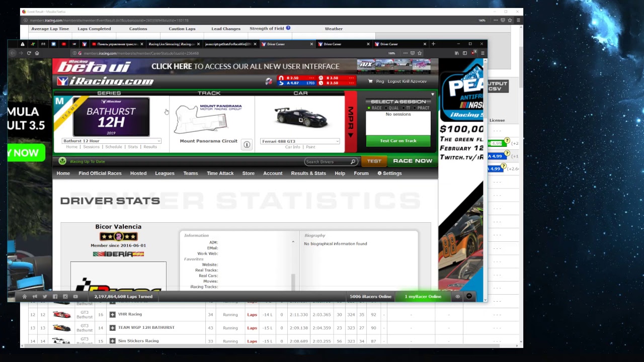Expand the red MPR panel
Screen dimensions: 644x362
[x=351, y=121]
